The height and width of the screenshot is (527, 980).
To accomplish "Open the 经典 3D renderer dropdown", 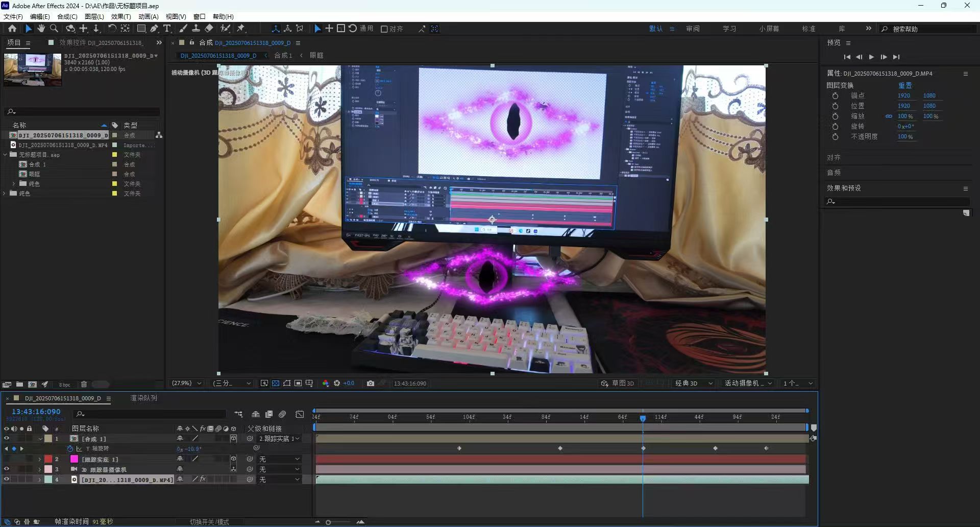I will click(694, 384).
